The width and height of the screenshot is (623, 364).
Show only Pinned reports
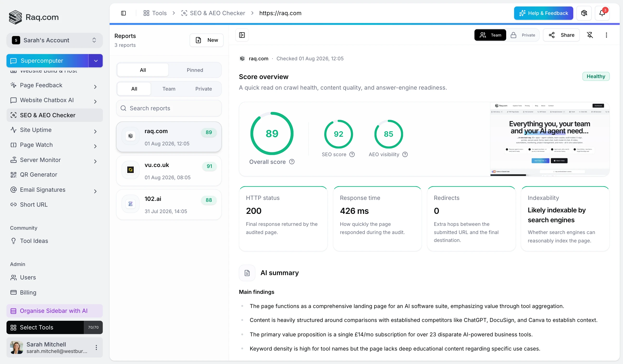click(x=195, y=70)
